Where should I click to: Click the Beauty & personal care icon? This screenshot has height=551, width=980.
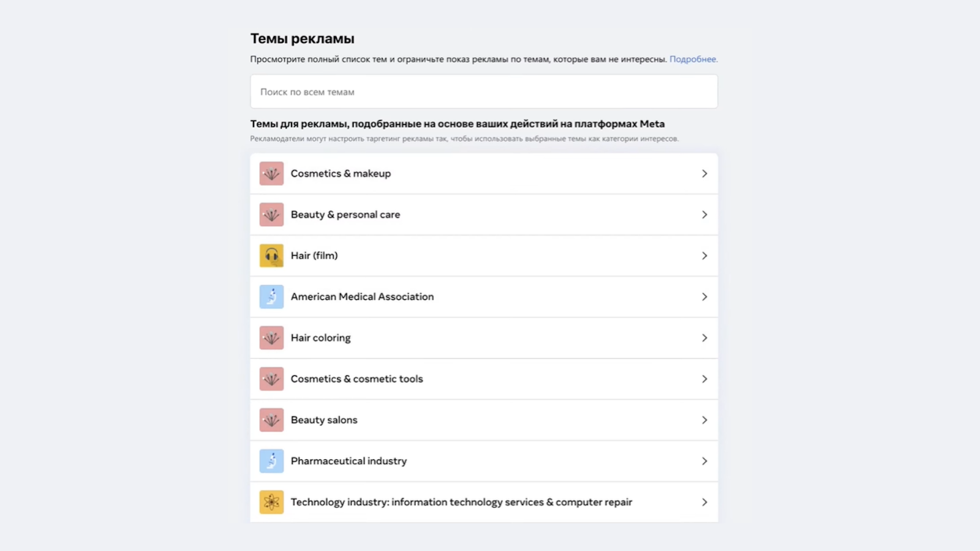[x=271, y=215]
